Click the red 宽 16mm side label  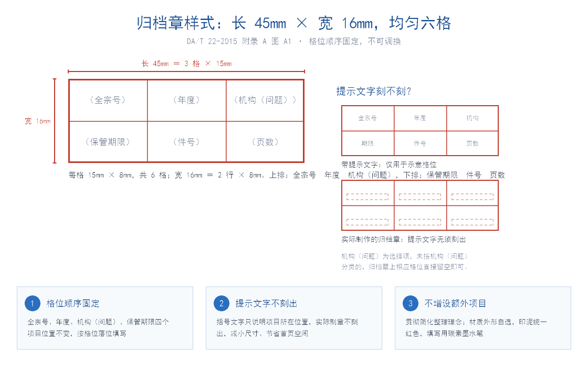pyautogui.click(x=38, y=121)
